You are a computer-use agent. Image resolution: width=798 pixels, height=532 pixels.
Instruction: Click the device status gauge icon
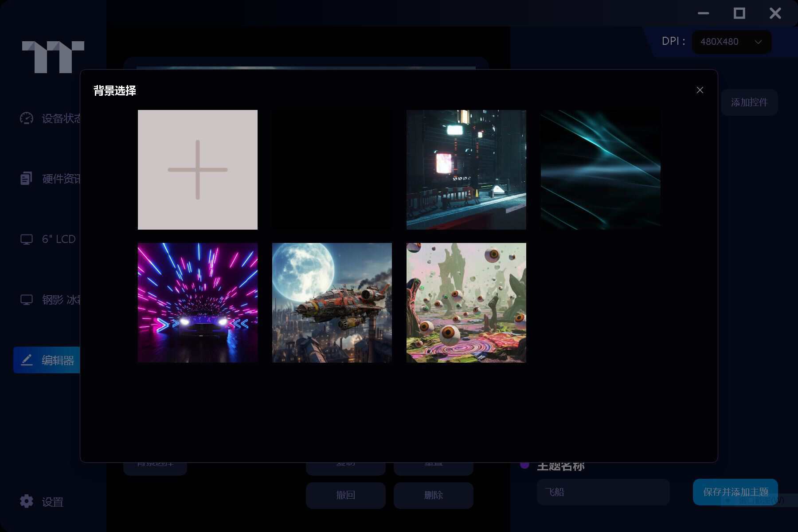coord(27,118)
